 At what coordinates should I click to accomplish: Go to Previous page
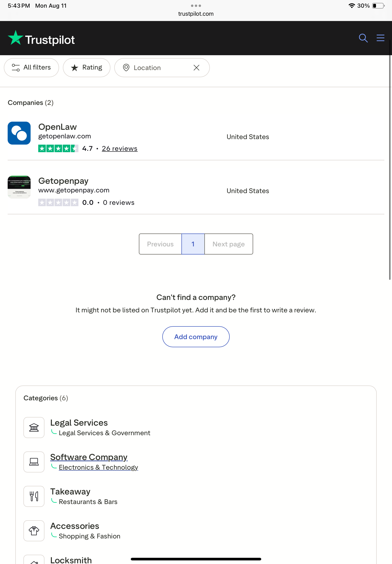point(160,244)
